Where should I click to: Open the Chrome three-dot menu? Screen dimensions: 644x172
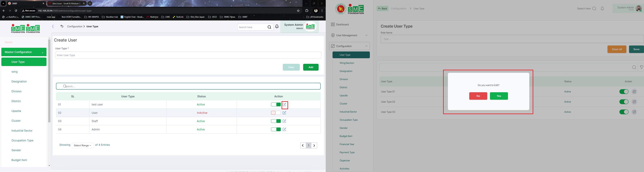322,11
